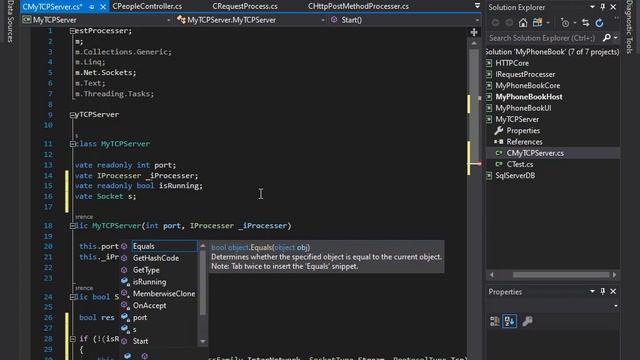Click the magnifier search icon in Solution Explorer
This screenshot has width=640, height=360.
[607, 38]
